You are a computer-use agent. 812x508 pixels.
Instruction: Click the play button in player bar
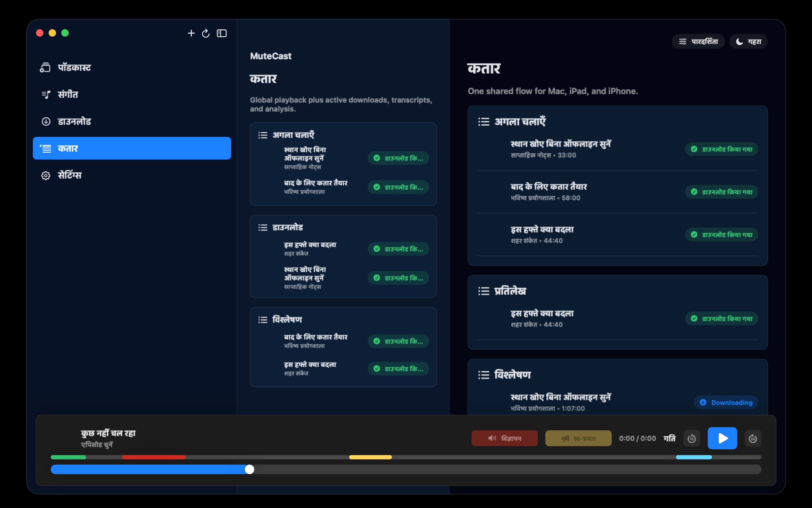tap(722, 438)
